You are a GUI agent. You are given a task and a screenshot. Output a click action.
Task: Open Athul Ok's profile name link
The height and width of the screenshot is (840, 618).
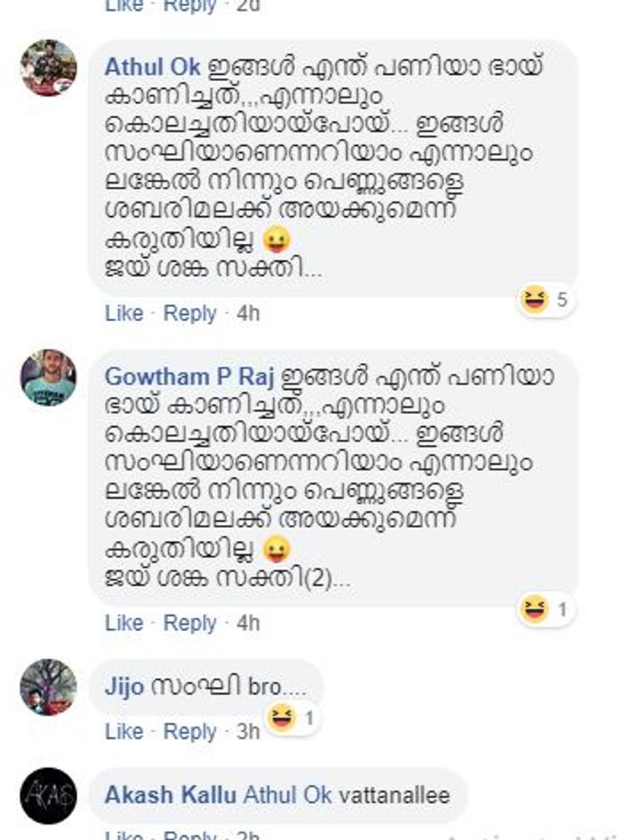pyautogui.click(x=152, y=67)
